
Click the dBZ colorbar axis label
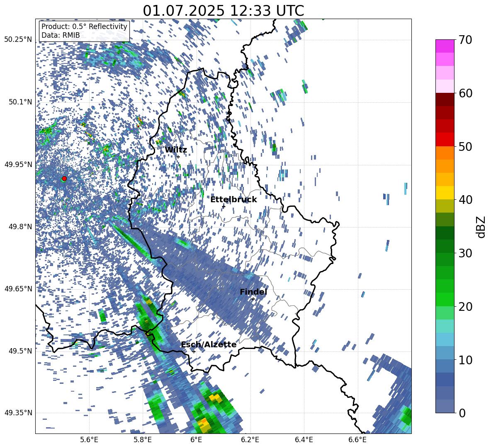click(481, 227)
